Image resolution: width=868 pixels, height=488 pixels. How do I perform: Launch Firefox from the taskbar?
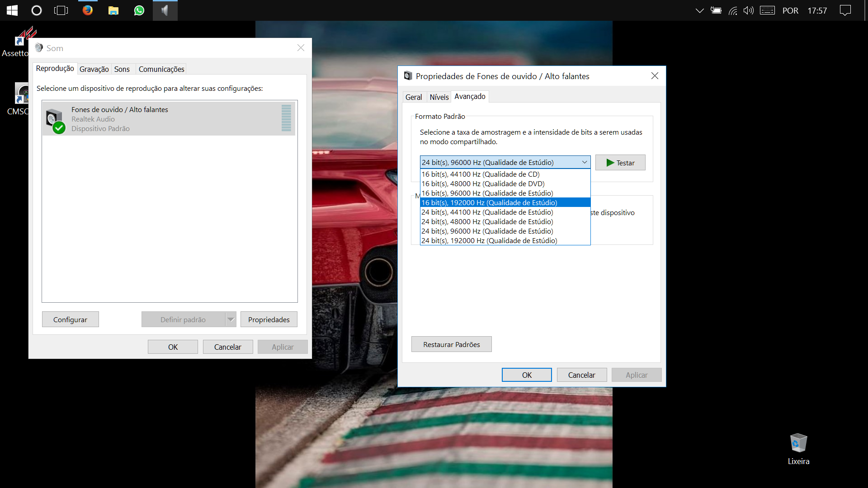(88, 10)
